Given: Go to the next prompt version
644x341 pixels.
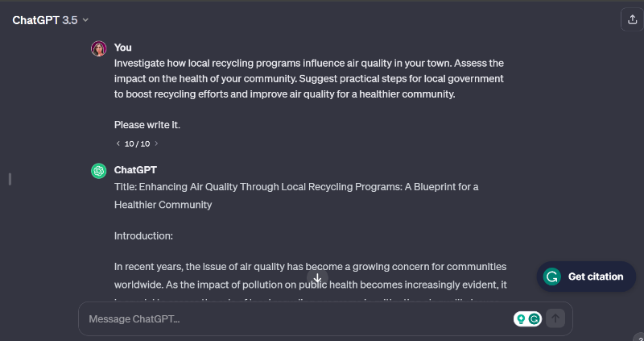Looking at the screenshot, I should 156,143.
